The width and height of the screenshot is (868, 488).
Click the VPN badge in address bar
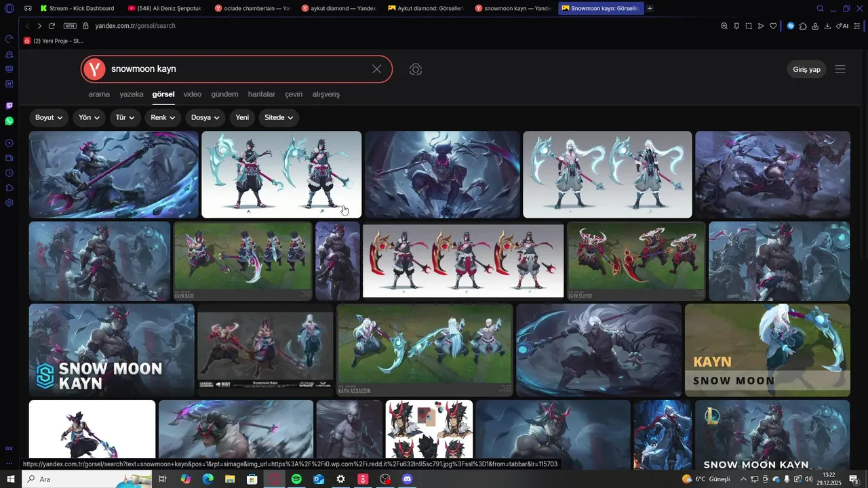[x=70, y=26]
